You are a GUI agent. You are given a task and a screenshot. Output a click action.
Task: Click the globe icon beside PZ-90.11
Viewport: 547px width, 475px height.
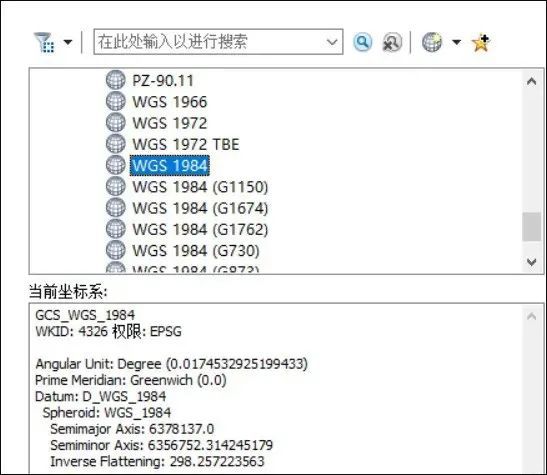tap(115, 80)
